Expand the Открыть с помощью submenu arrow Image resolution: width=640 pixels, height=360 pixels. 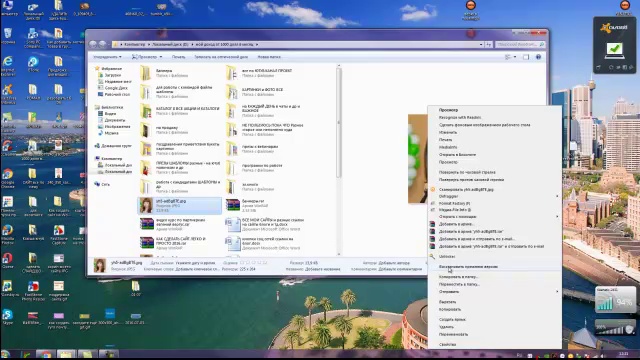point(557,216)
